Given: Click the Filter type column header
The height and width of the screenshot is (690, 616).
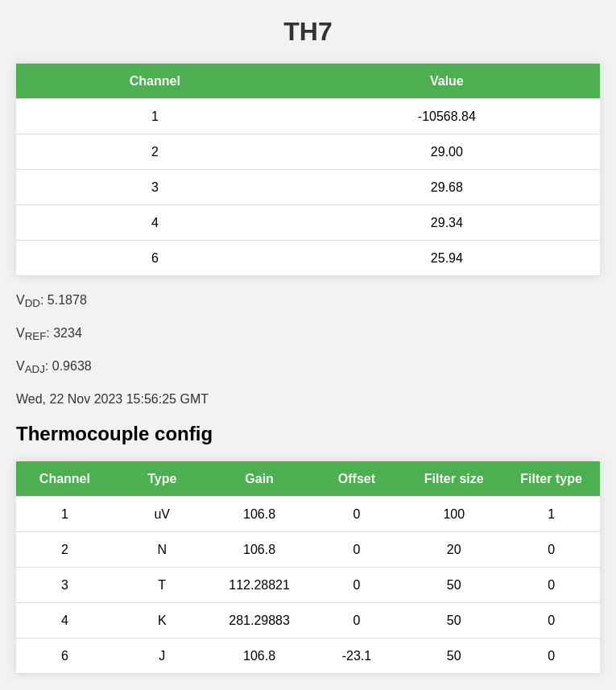Looking at the screenshot, I should [551, 479].
